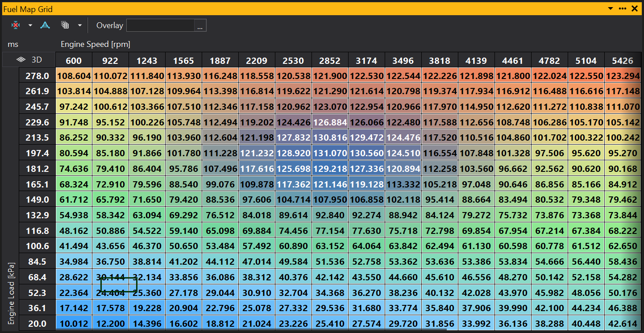This screenshot has width=644, height=333.
Task: Click the Fuel Map Grid title bar
Action: pyautogui.click(x=268, y=8)
